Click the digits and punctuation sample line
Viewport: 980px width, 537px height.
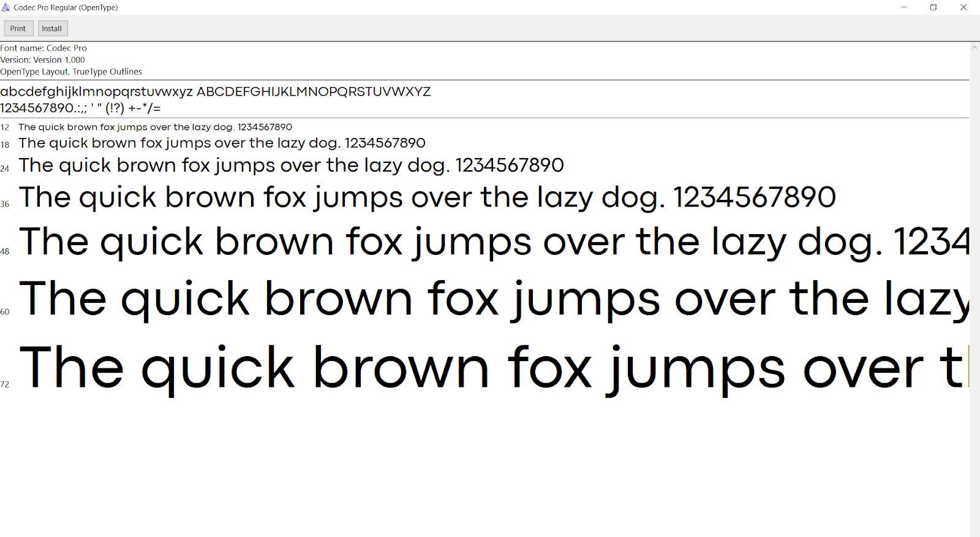80,109
